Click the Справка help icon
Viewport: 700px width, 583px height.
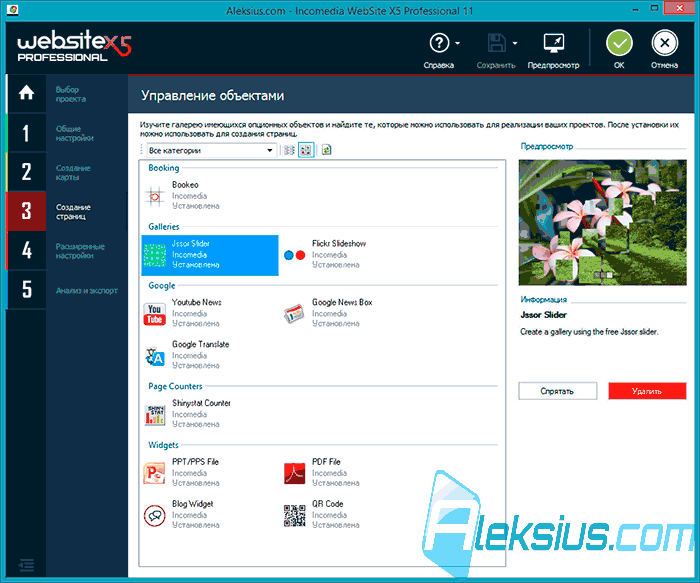click(439, 43)
